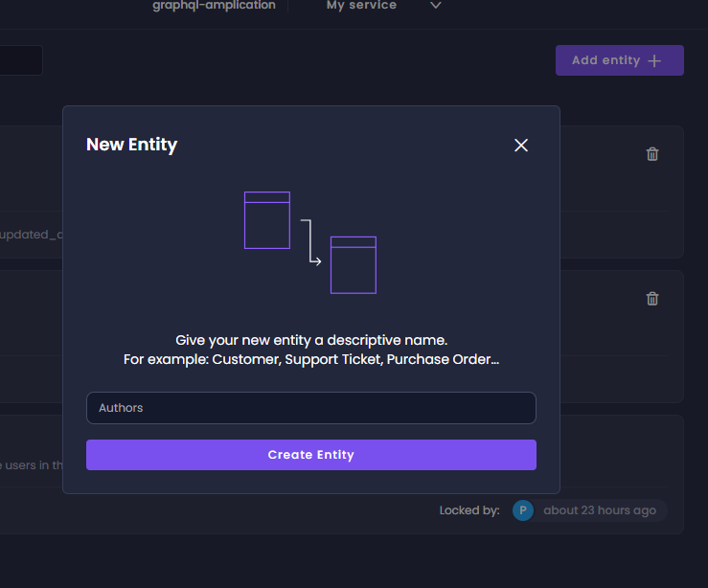Click the "Give your new entity" instruction text
708x588 pixels.
point(311,340)
